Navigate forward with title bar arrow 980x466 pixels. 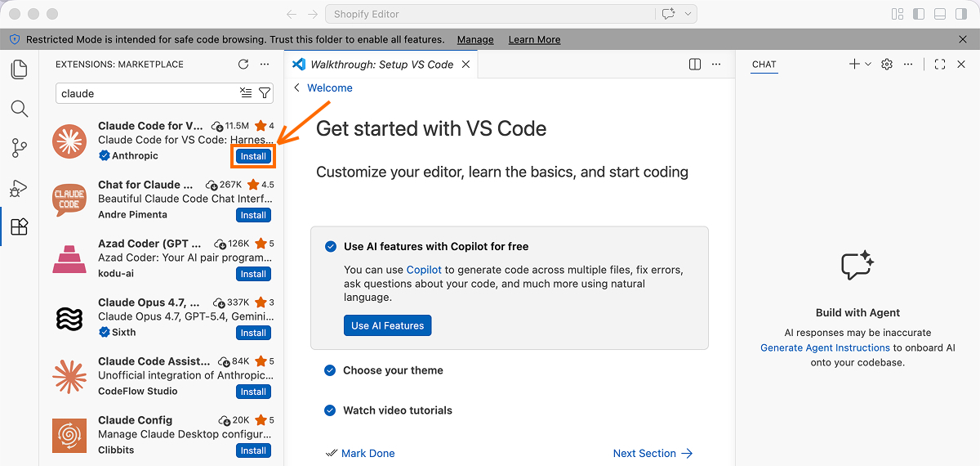tap(312, 14)
